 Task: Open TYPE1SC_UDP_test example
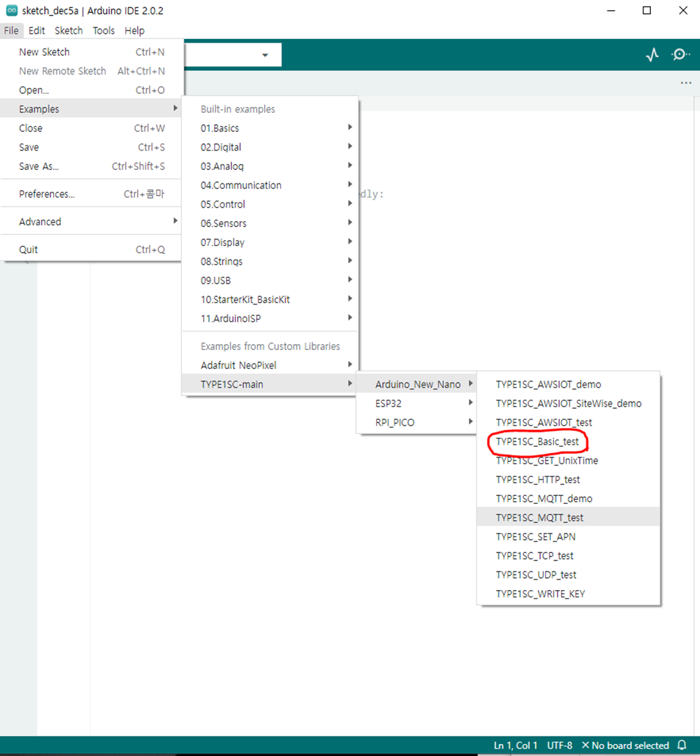(x=568, y=575)
